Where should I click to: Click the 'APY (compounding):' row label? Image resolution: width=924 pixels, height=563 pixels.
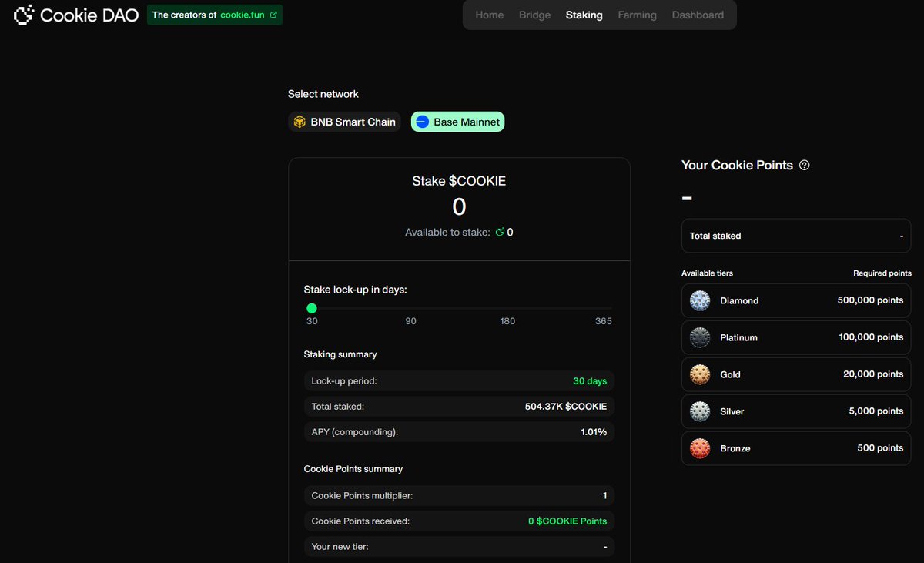tap(355, 432)
